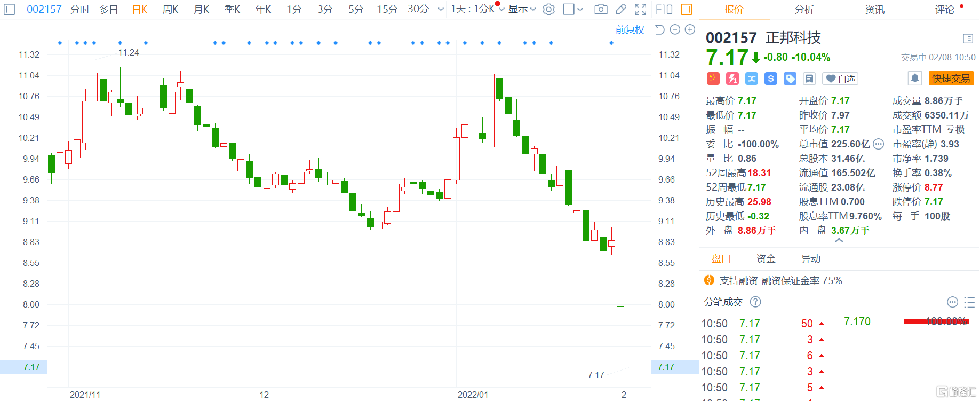Click the camera screenshot icon
The height and width of the screenshot is (401, 980).
601,9
